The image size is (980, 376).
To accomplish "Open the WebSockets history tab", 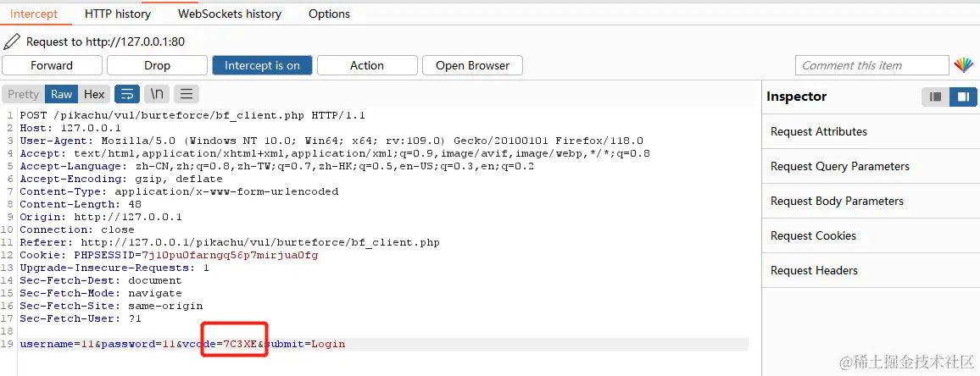I will (x=230, y=14).
